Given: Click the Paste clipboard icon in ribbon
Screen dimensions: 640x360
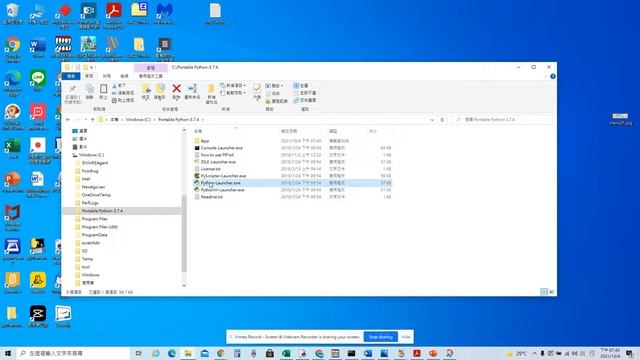Looking at the screenshot, I should click(103, 89).
